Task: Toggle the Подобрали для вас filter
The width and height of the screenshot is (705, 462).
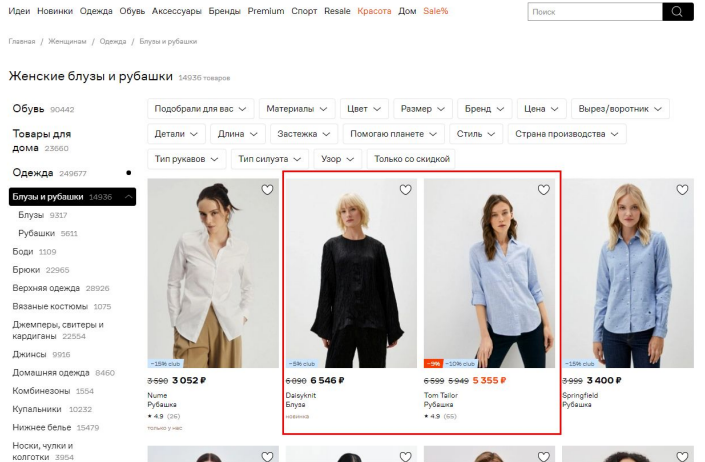Action: 201,109
